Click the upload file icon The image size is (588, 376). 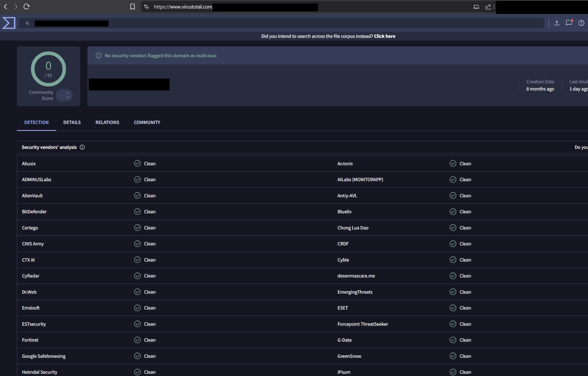(557, 23)
